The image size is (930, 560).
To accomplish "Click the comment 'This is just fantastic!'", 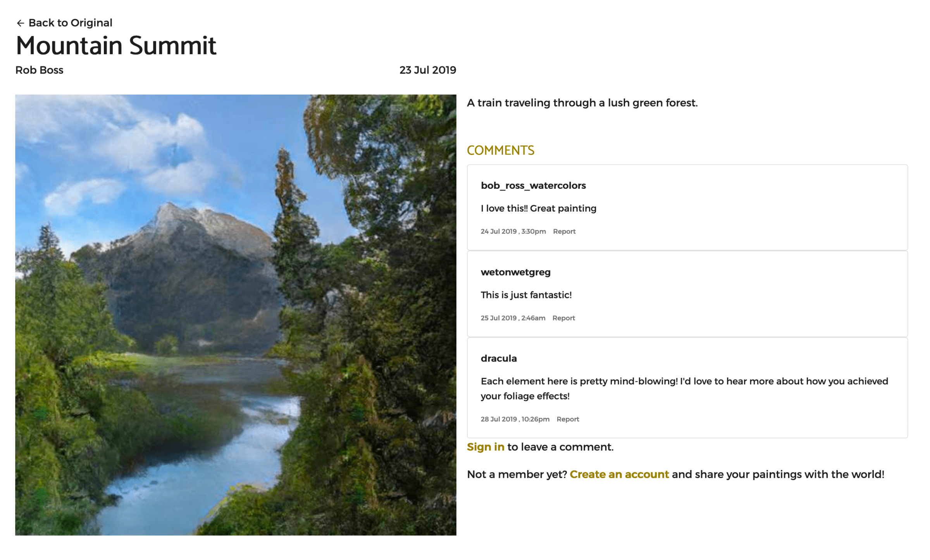I will pyautogui.click(x=526, y=295).
